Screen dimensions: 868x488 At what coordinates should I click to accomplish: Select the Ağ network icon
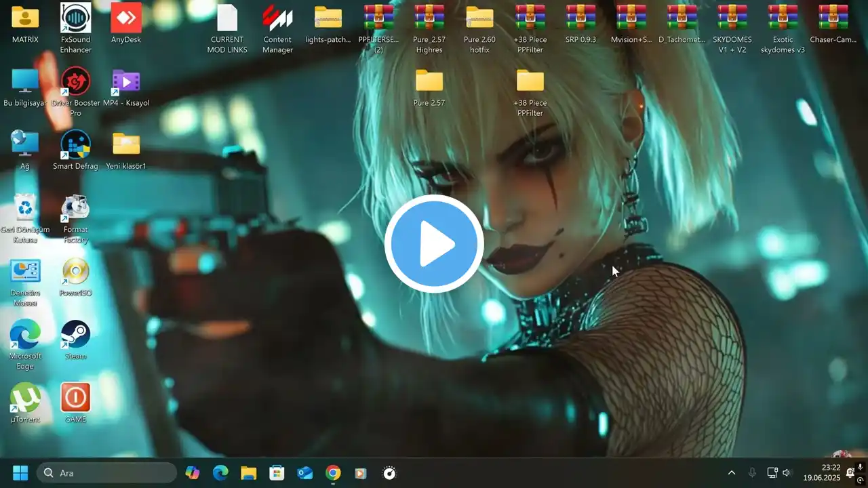click(25, 144)
